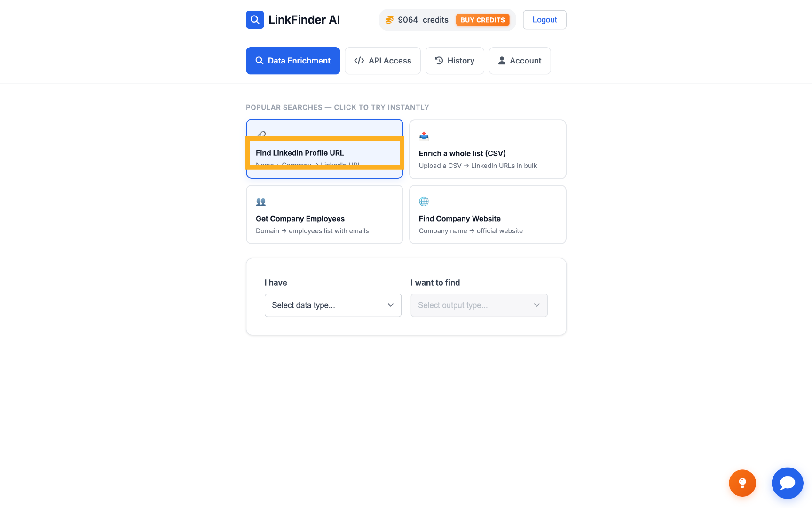
Task: Open the History tab
Action: pos(455,61)
